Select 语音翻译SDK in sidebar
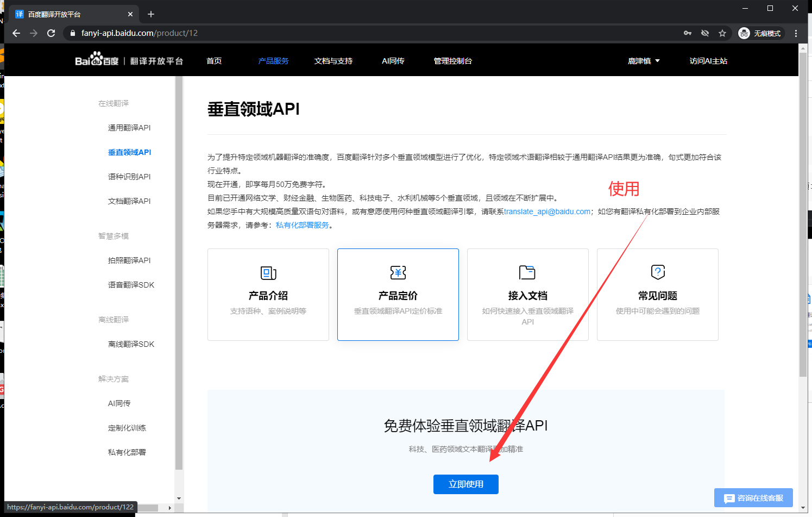The width and height of the screenshot is (812, 517). pyautogui.click(x=131, y=285)
